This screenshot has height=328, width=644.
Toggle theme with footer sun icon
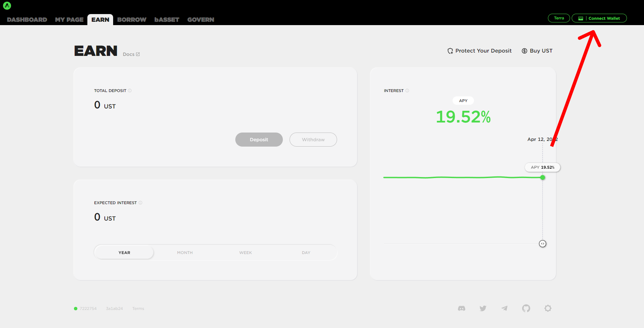pos(548,308)
